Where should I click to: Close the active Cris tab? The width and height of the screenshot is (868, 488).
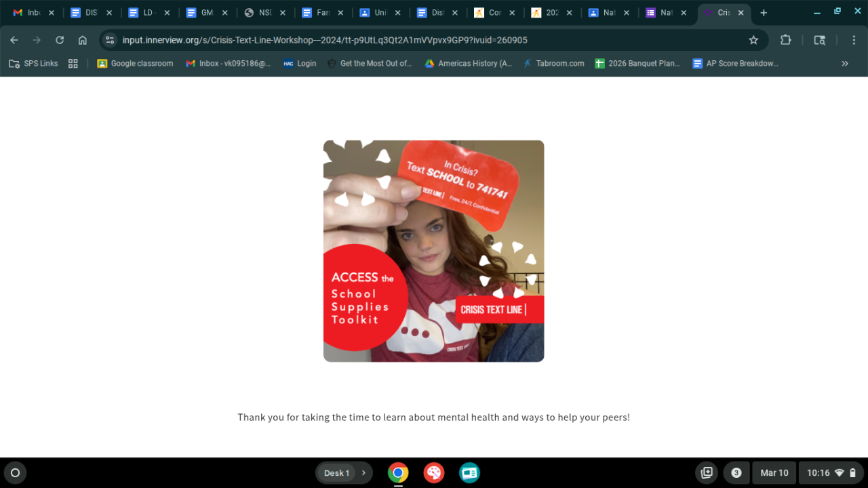741,13
